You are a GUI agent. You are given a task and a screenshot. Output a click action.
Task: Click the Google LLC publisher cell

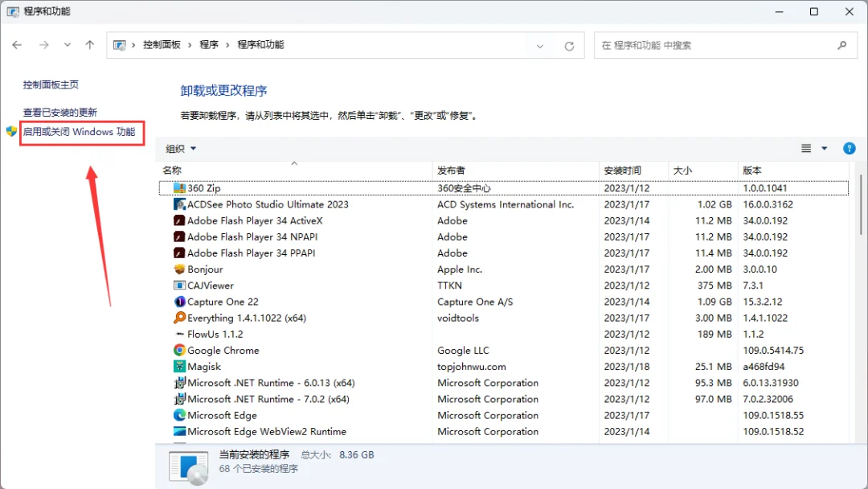pyautogui.click(x=464, y=351)
